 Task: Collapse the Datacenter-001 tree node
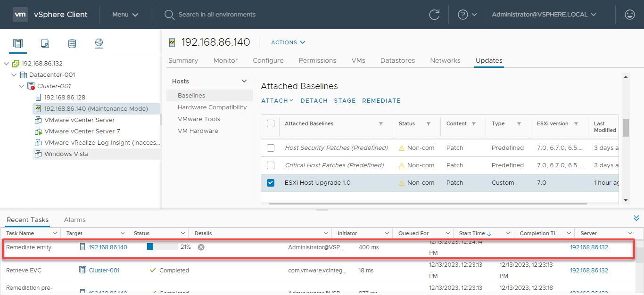point(14,75)
